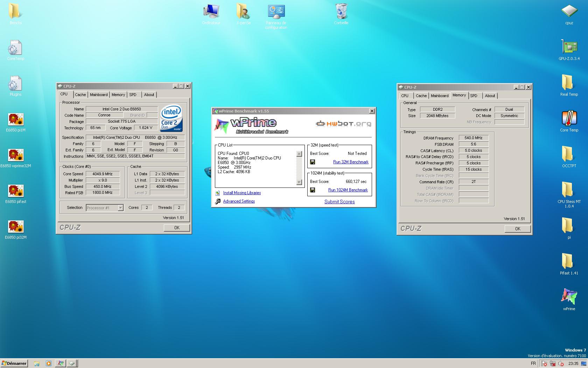The height and width of the screenshot is (368, 588).
Task: Switch to Mainboard tab in left CPU-Z
Action: click(99, 95)
